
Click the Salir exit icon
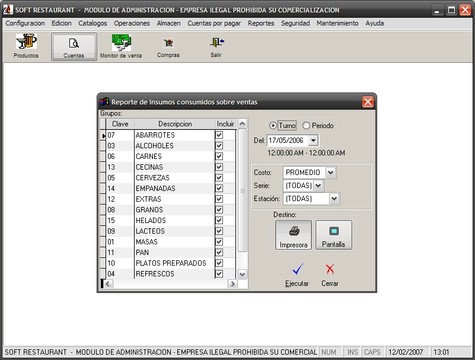[x=216, y=47]
